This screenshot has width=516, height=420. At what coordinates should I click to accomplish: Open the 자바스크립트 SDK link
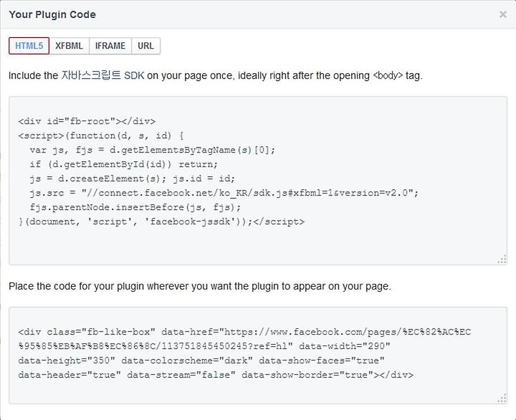pyautogui.click(x=102, y=75)
